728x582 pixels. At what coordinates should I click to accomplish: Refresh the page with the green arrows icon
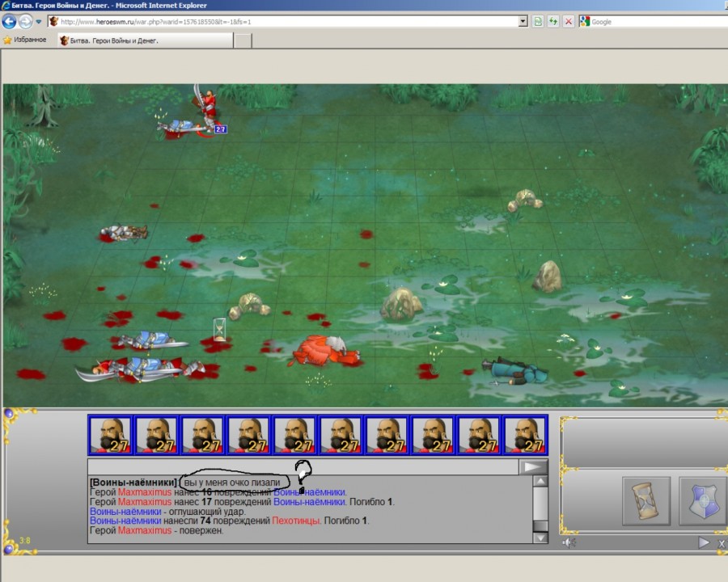[x=553, y=21]
